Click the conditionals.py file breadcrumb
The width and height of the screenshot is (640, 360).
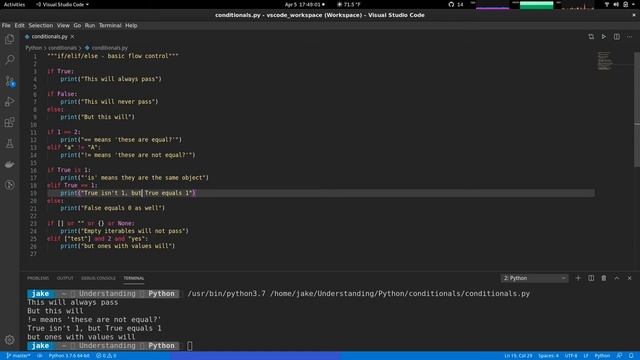107,48
